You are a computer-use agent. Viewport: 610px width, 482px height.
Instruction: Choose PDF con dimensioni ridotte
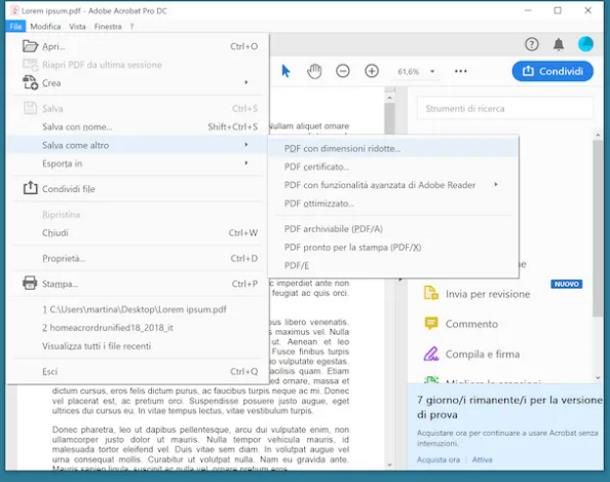click(x=393, y=148)
